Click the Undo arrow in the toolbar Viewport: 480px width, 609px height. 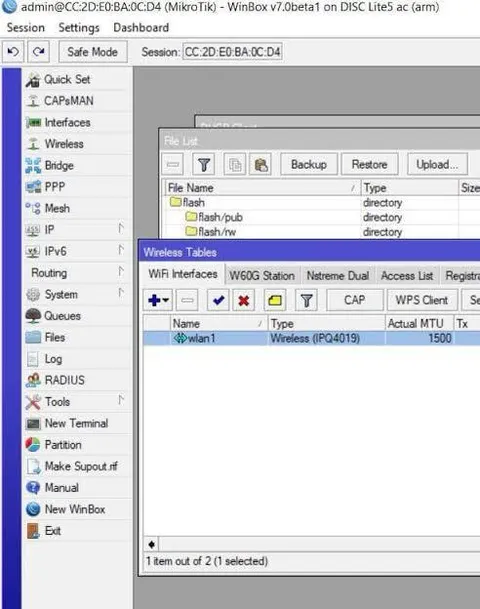point(13,52)
